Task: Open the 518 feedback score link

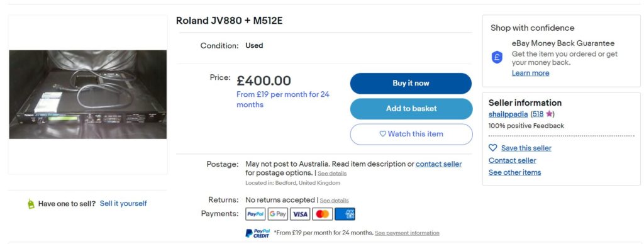Action: click(538, 114)
